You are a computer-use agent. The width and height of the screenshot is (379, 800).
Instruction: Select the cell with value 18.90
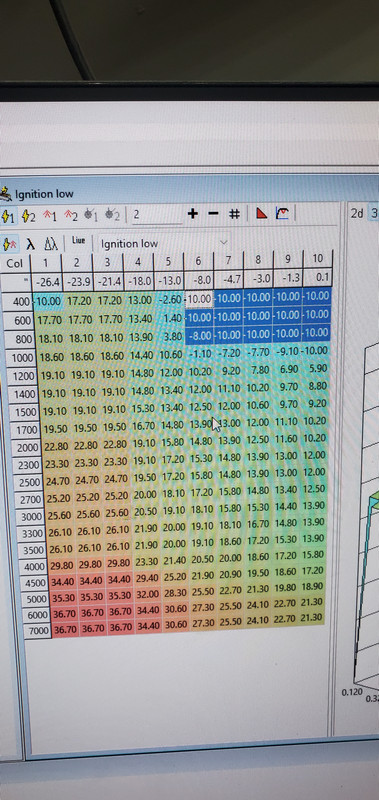pyautogui.click(x=313, y=587)
